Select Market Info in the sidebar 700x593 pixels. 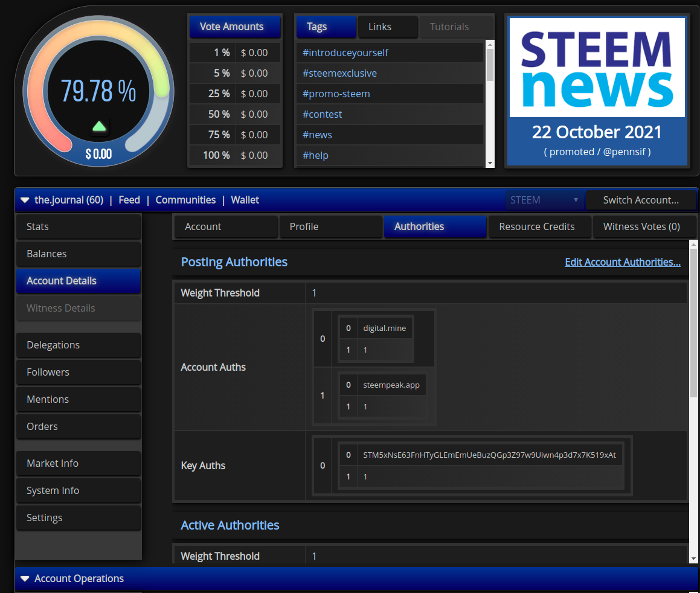click(79, 463)
